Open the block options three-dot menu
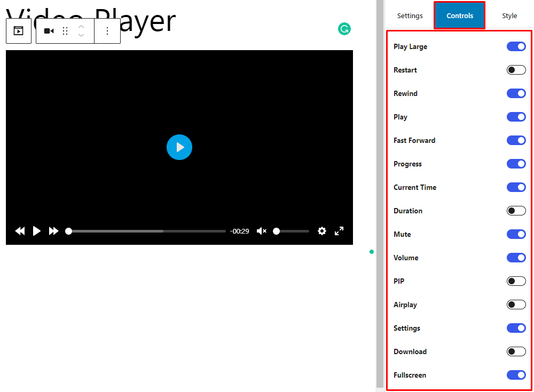The height and width of the screenshot is (392, 534). (x=107, y=30)
